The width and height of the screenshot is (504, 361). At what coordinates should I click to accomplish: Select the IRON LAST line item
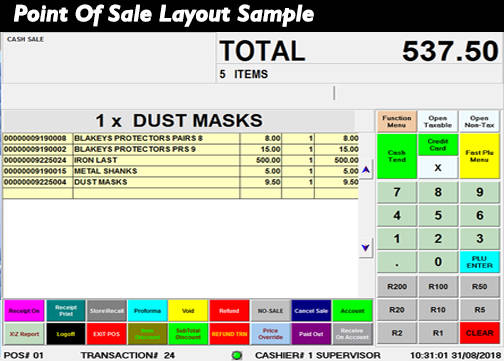[x=181, y=160]
